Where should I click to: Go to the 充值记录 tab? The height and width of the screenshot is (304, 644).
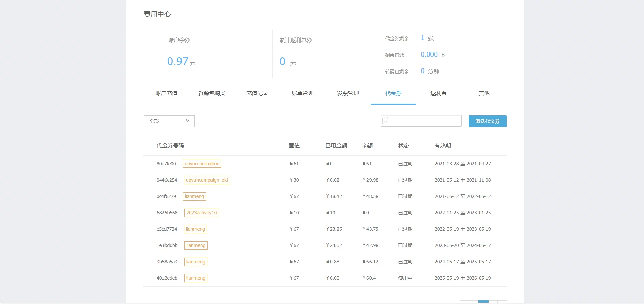click(x=257, y=93)
